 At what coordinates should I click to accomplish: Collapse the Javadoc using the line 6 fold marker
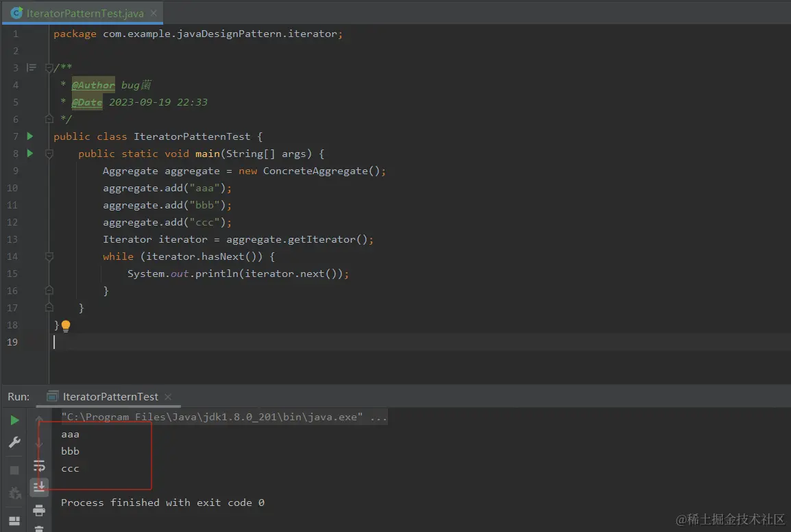49,119
